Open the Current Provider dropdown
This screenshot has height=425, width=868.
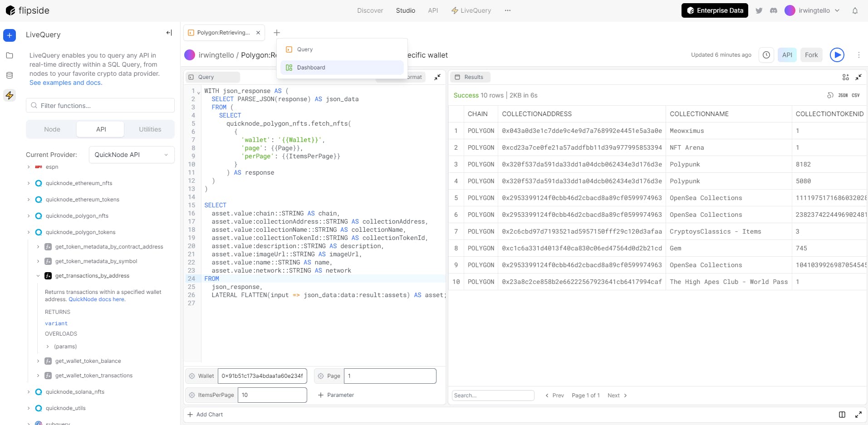(x=132, y=155)
